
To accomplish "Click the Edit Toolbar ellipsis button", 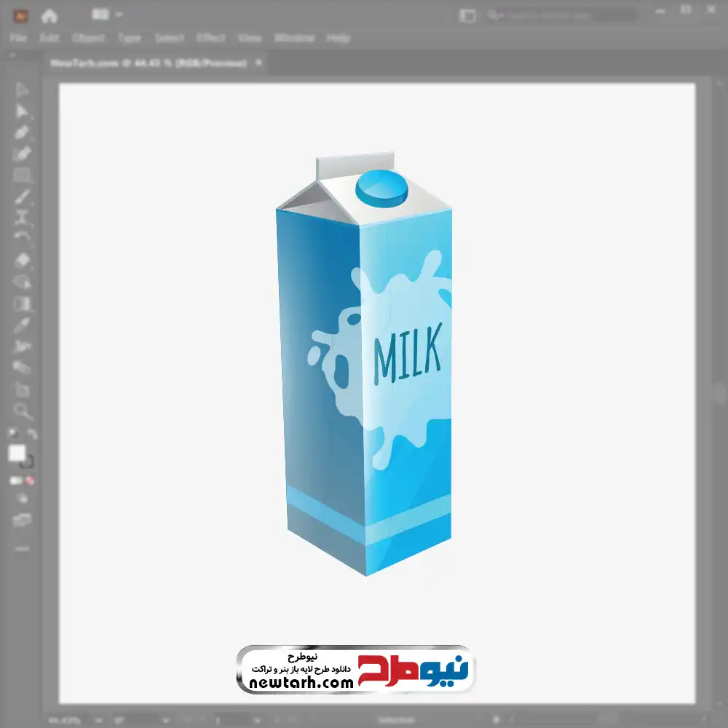I will pos(22,547).
